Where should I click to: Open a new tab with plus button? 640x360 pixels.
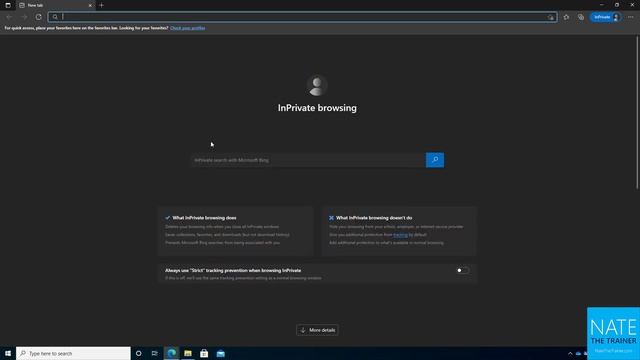click(102, 5)
